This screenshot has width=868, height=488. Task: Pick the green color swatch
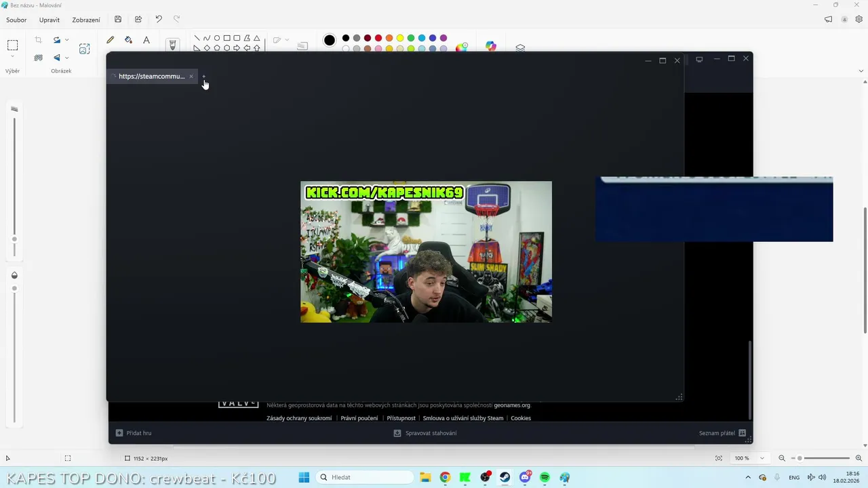pyautogui.click(x=411, y=38)
